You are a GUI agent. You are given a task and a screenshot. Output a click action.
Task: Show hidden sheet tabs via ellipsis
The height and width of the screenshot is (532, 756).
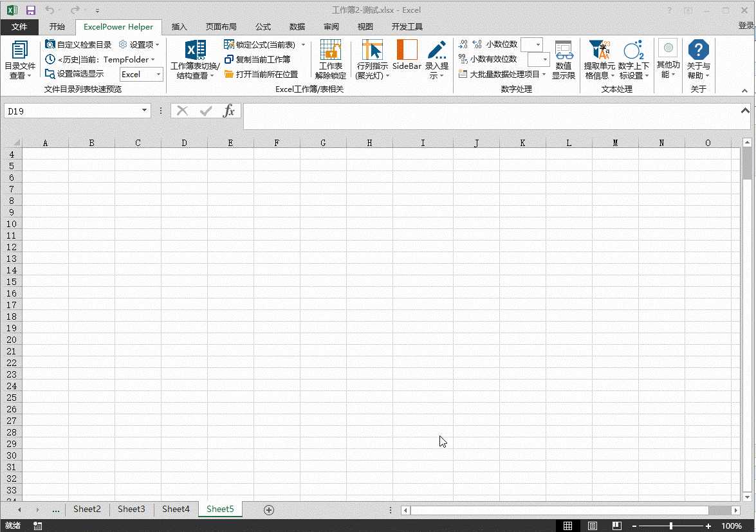pos(56,510)
